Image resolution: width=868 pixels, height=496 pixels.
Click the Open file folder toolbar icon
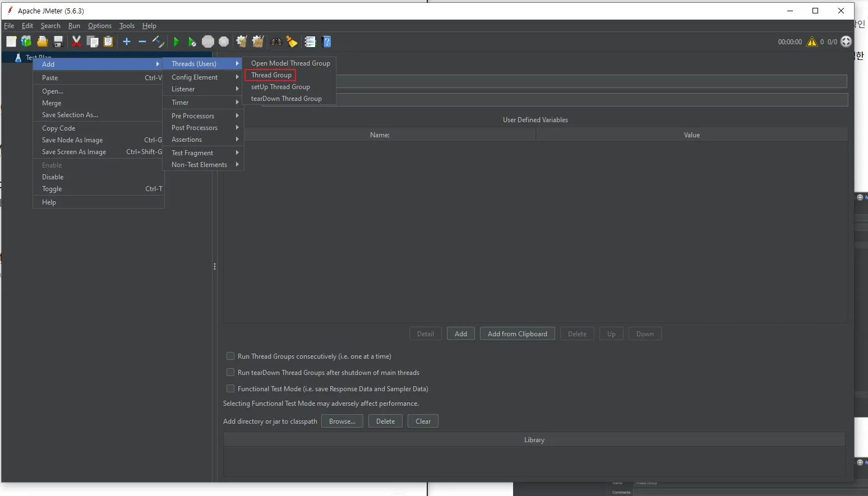(x=42, y=41)
